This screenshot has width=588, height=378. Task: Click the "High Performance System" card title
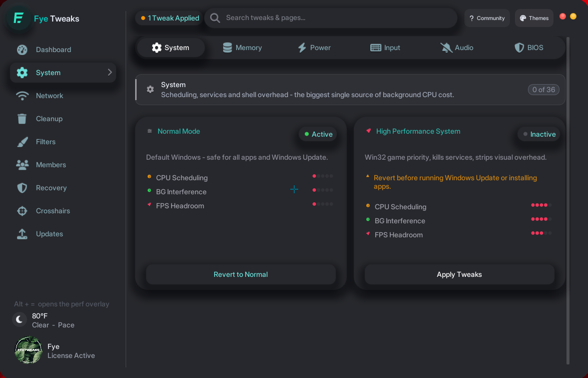point(418,131)
